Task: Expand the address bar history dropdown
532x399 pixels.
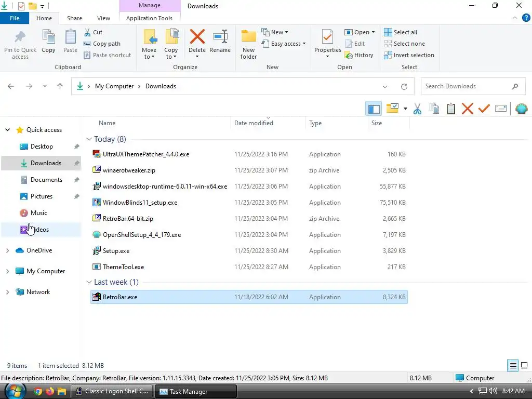Action: (385, 87)
